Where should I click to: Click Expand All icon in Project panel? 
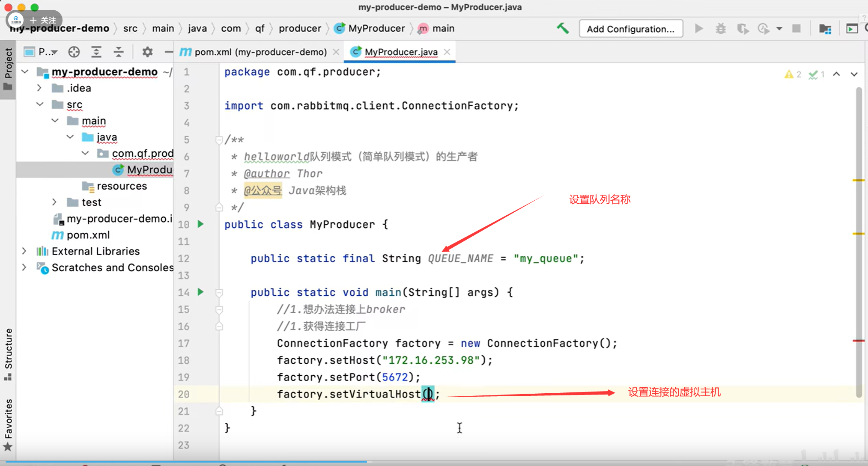[x=96, y=52]
